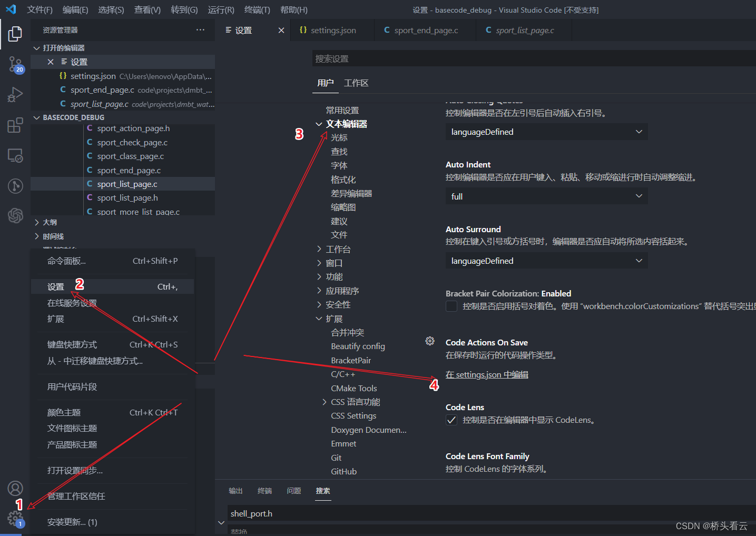The image size is (756, 536).
Task: Open 文件(F) menu
Action: click(40, 9)
